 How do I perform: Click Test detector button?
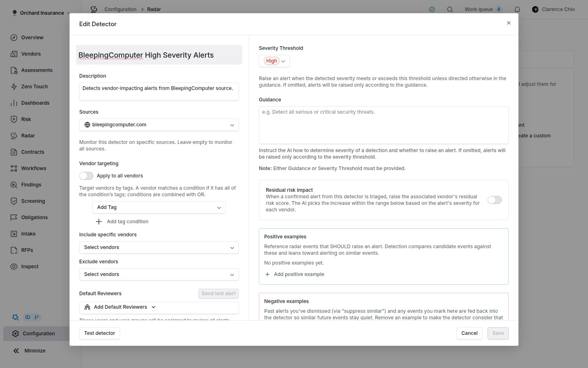point(100,333)
